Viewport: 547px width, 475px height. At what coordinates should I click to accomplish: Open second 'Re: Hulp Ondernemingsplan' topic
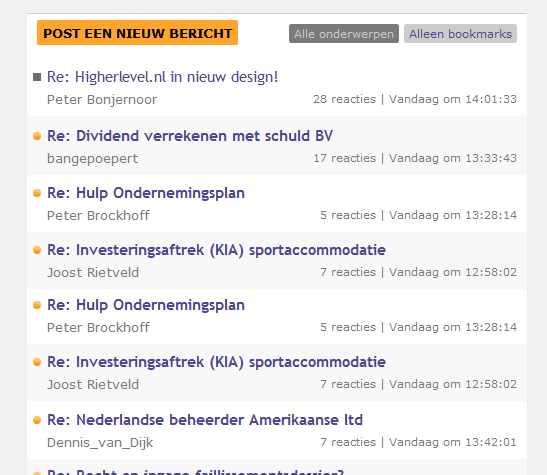click(x=146, y=305)
